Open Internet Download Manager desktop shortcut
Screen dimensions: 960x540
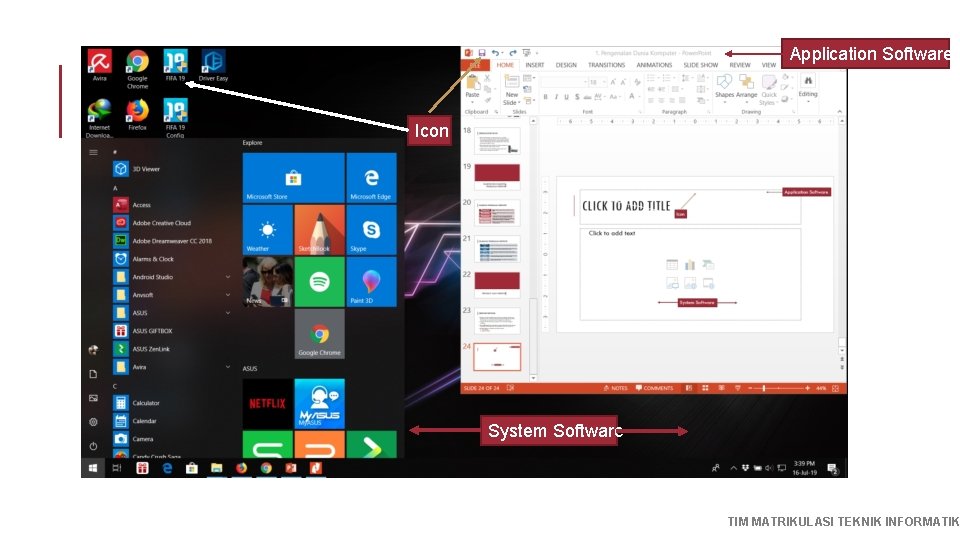click(99, 118)
